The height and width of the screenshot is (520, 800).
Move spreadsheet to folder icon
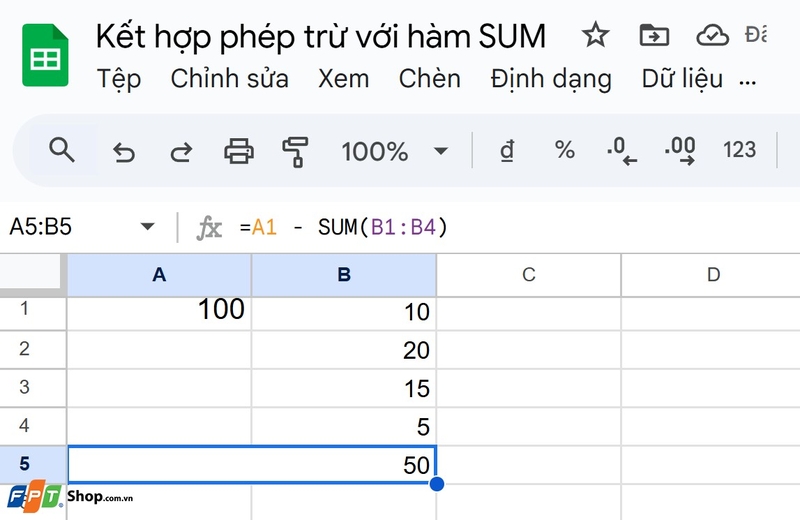(654, 35)
